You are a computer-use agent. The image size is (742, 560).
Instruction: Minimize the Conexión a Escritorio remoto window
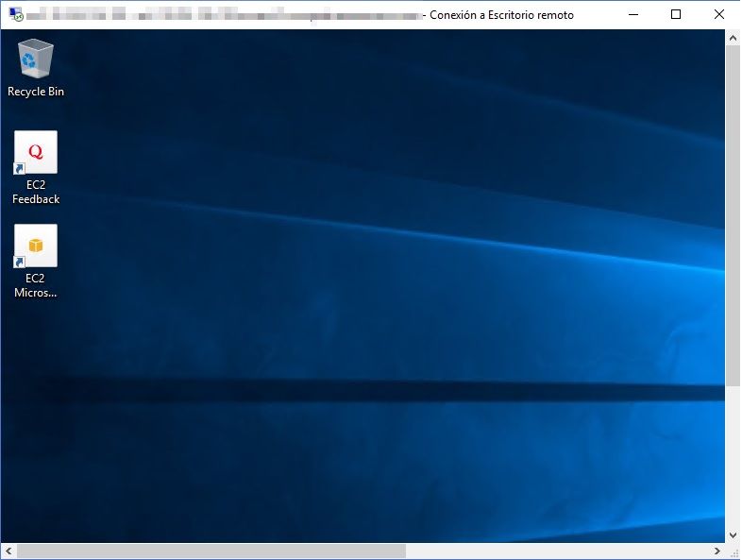click(x=633, y=15)
